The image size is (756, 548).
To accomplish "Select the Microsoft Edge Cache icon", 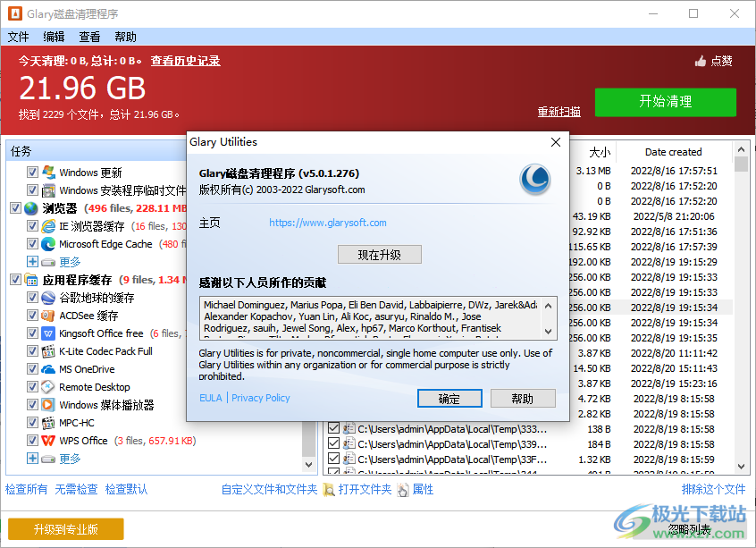I will pyautogui.click(x=47, y=243).
